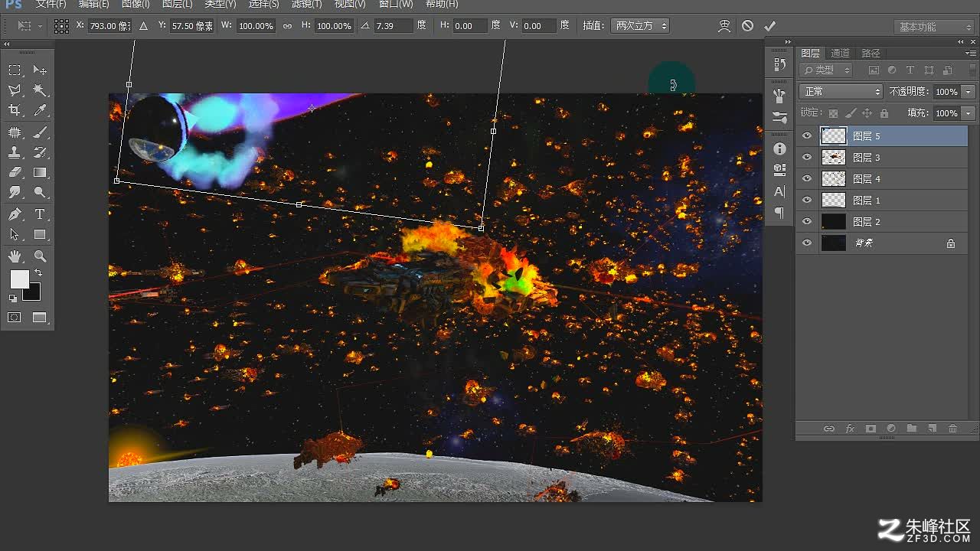Viewport: 980px width, 551px height.
Task: Select the Smudge tool
Action: [x=15, y=192]
